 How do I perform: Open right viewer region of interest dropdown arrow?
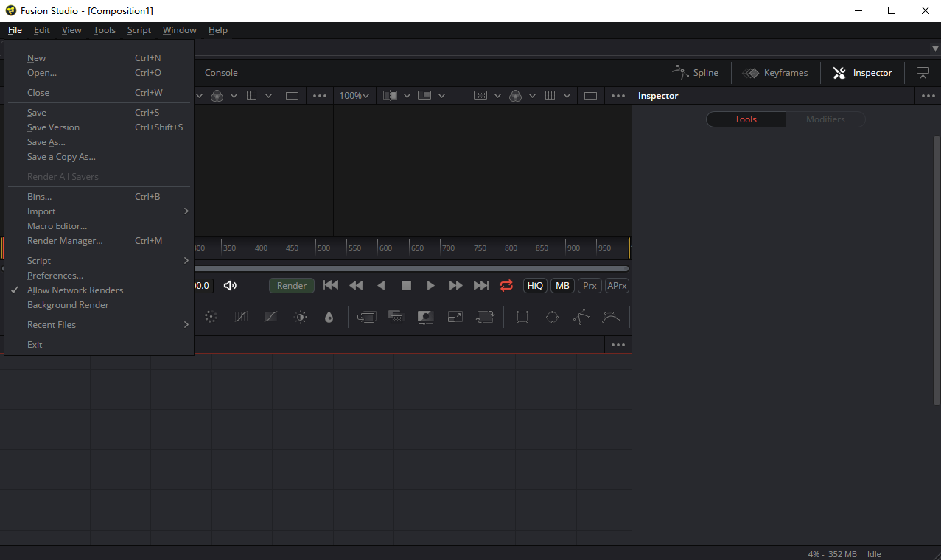point(497,96)
